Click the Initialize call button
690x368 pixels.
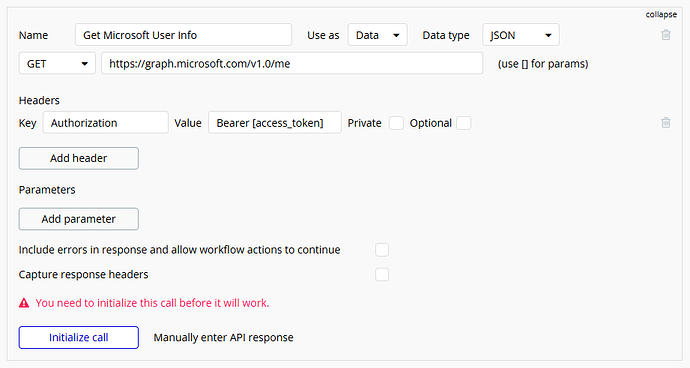(x=79, y=338)
